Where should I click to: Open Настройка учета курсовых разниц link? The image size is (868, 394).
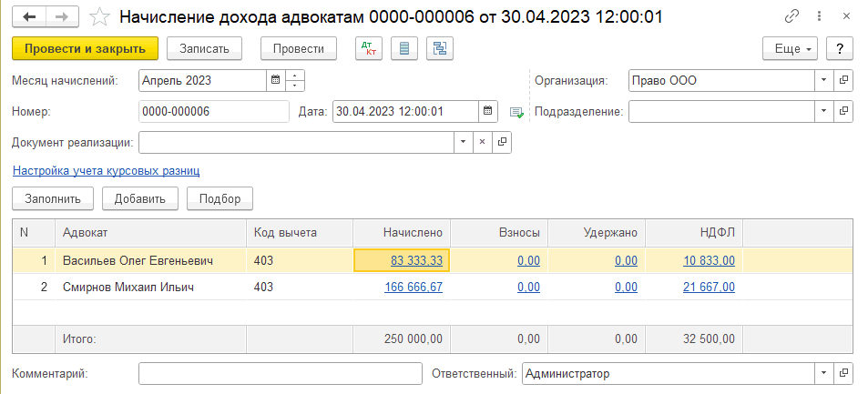click(106, 170)
